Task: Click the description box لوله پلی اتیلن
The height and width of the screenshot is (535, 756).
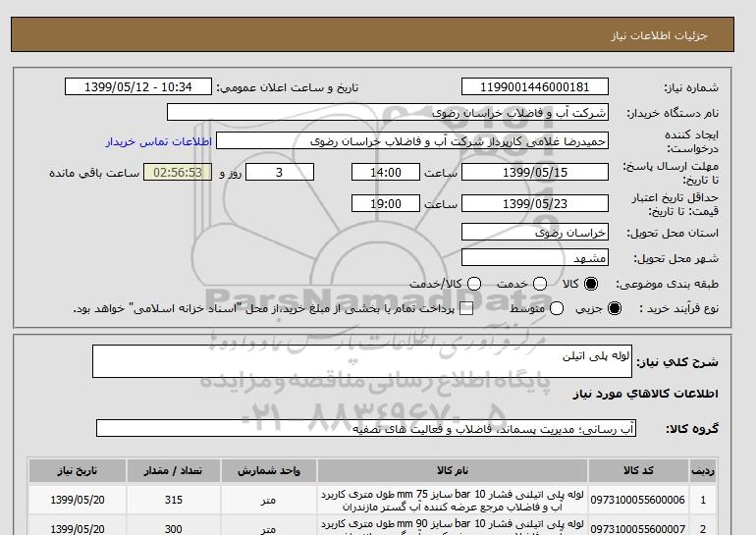Action: [x=362, y=361]
